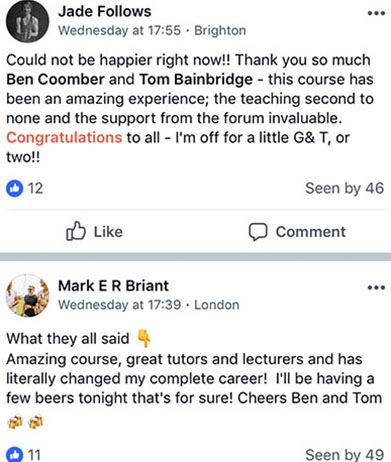
Task: Open three-dot menu on Mark E R Briant's post
Action: pyautogui.click(x=376, y=288)
